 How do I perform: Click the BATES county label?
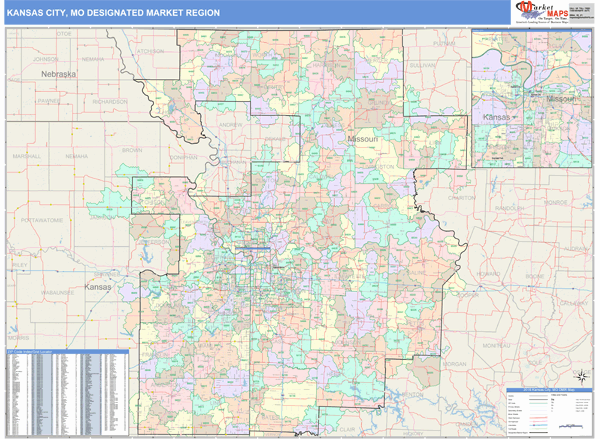[x=271, y=417]
